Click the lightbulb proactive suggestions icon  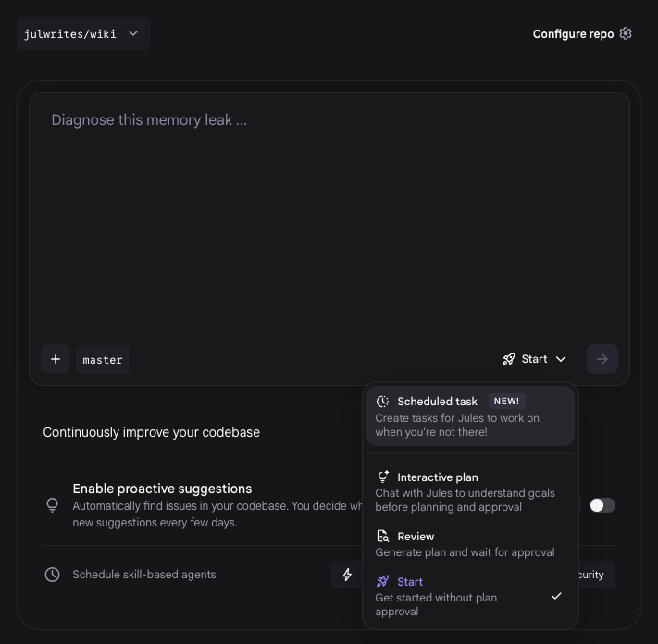(x=53, y=505)
